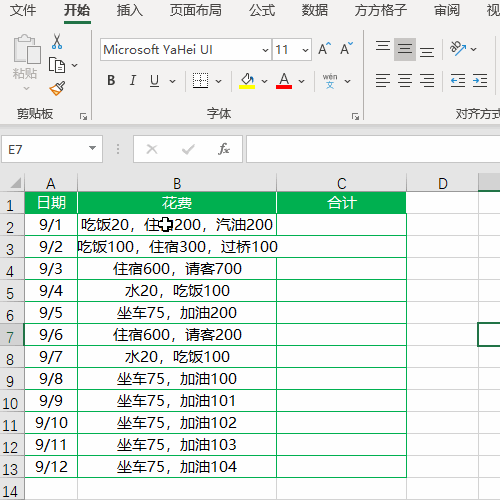The width and height of the screenshot is (500, 500).
Task: Open the 文件 tab
Action: (23, 10)
